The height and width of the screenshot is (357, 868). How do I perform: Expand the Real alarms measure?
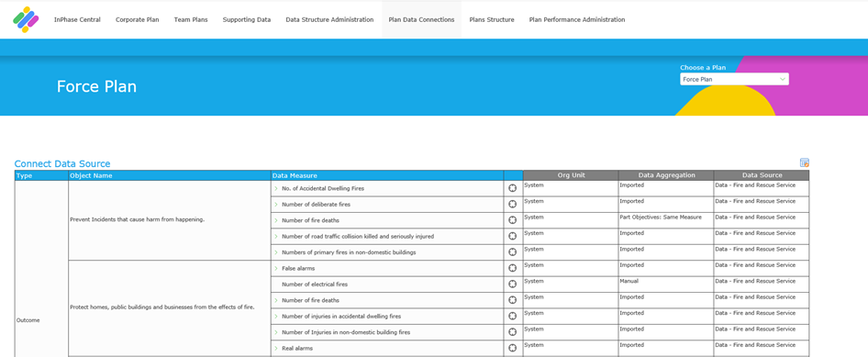(x=276, y=348)
